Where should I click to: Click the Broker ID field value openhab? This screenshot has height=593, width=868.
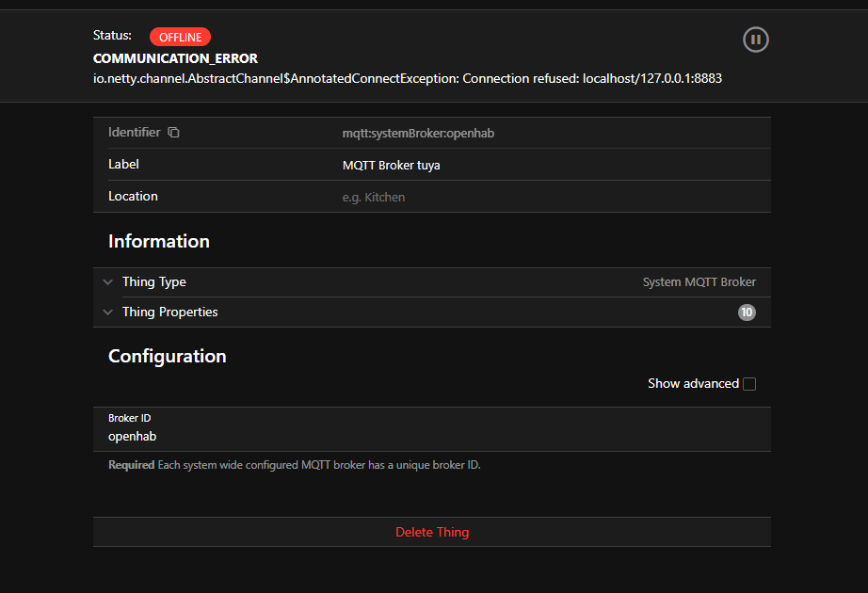pyautogui.click(x=133, y=437)
